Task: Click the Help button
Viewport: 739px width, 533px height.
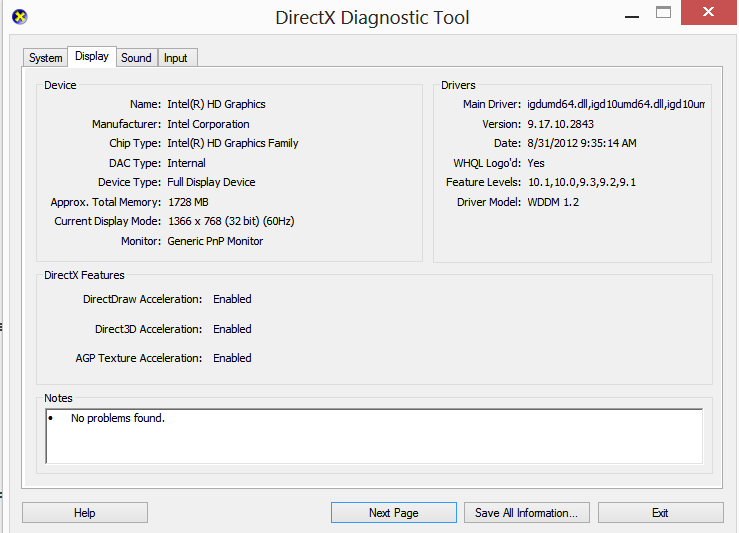Action: point(85,513)
